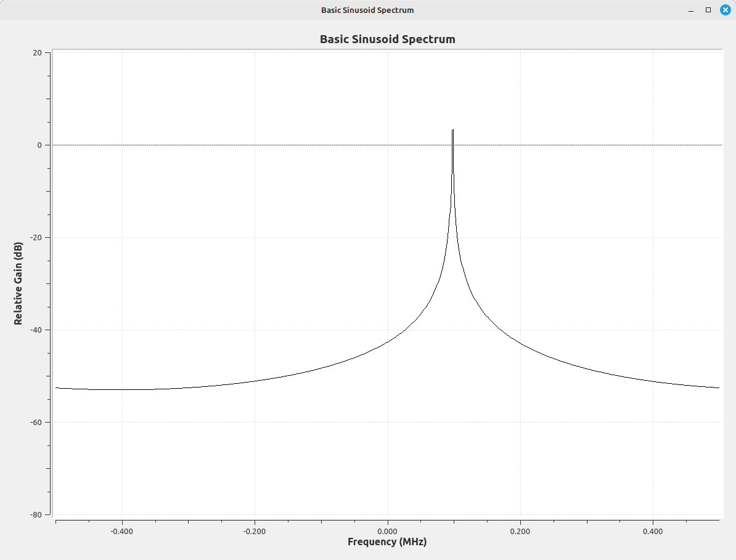Click the 0 dB tick on gain axis
The width and height of the screenshot is (736, 560).
(x=39, y=145)
